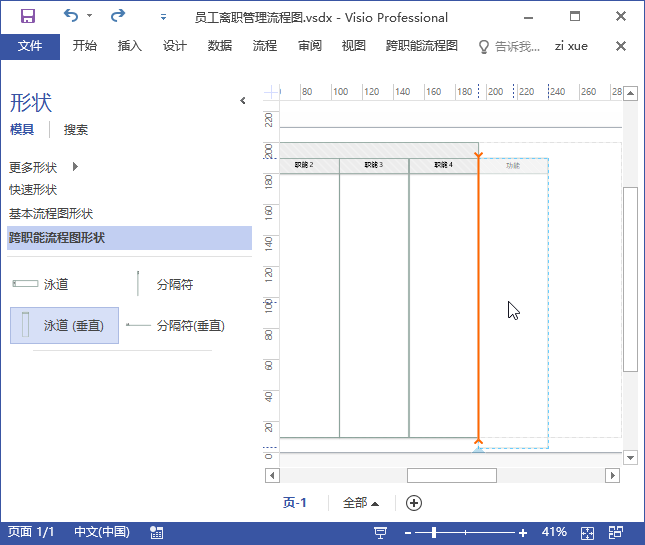Close the ribbon with the X beside zi xue
The height and width of the screenshot is (545, 645).
pos(621,46)
